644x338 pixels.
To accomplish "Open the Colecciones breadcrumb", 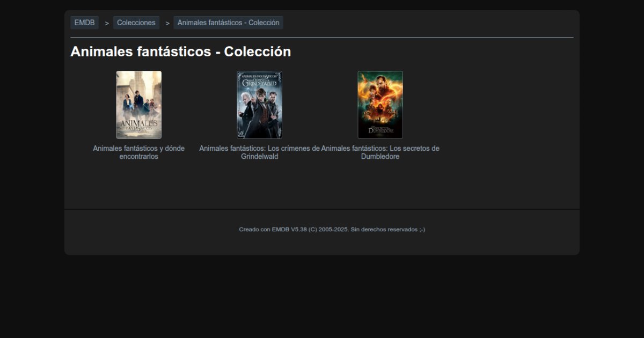I will click(x=136, y=23).
